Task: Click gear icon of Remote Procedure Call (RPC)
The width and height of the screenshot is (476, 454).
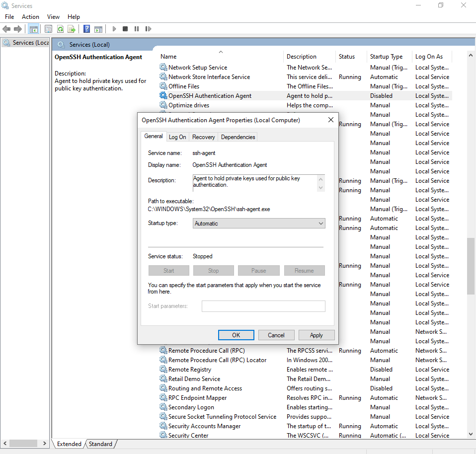Action: point(163,350)
